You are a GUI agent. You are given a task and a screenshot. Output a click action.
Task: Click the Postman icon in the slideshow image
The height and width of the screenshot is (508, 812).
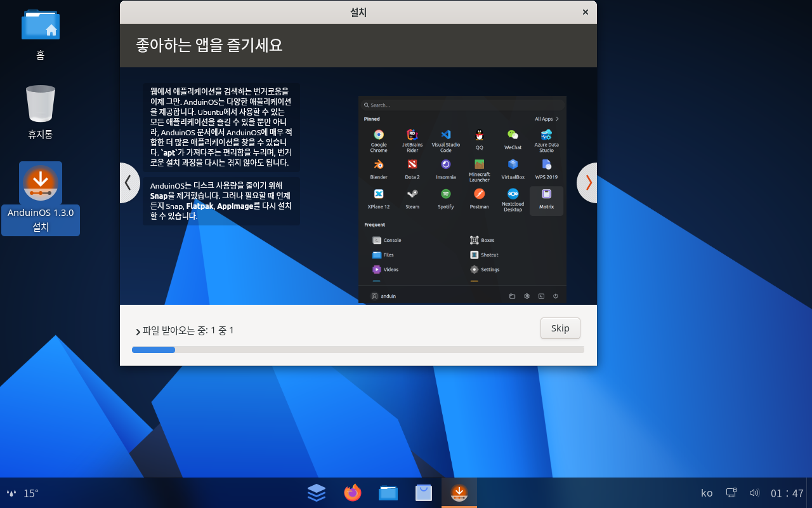480,194
